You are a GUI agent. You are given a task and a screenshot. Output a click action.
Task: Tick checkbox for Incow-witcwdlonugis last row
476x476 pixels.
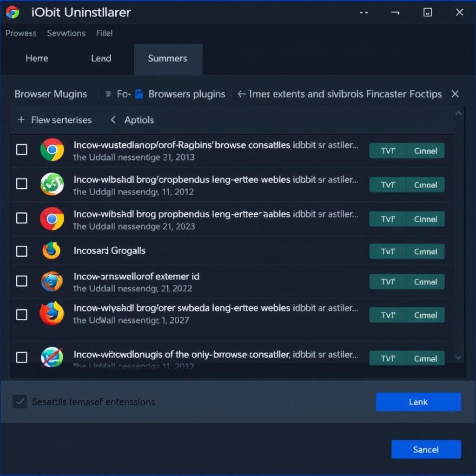21,357
